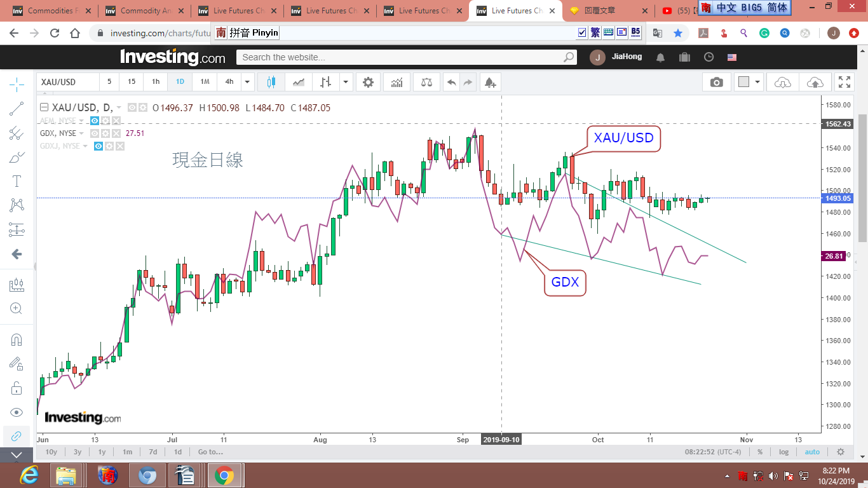Select the text annotation tool
This screenshot has height=488, width=868.
(x=17, y=181)
